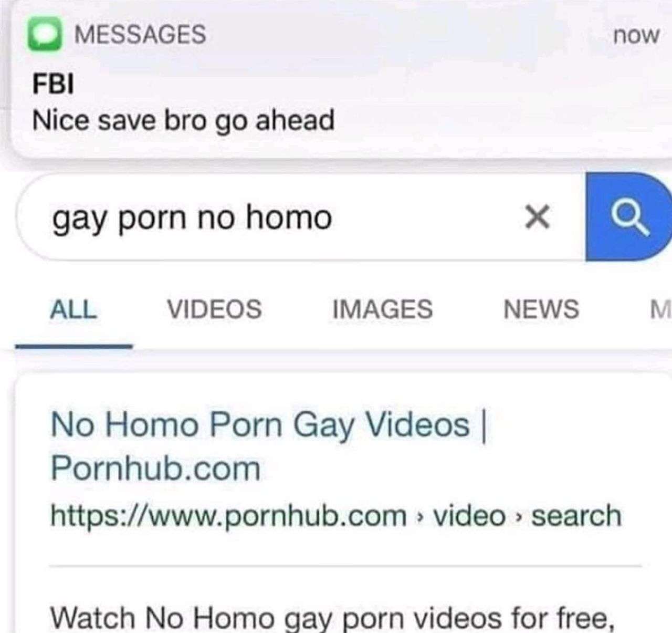This screenshot has width=672, height=633.
Task: Click the "Watch No Homo" result snippet
Action: click(332, 618)
